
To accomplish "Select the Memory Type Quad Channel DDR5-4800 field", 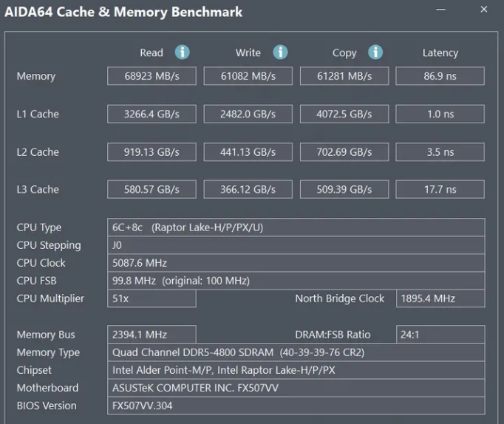I will (x=296, y=352).
